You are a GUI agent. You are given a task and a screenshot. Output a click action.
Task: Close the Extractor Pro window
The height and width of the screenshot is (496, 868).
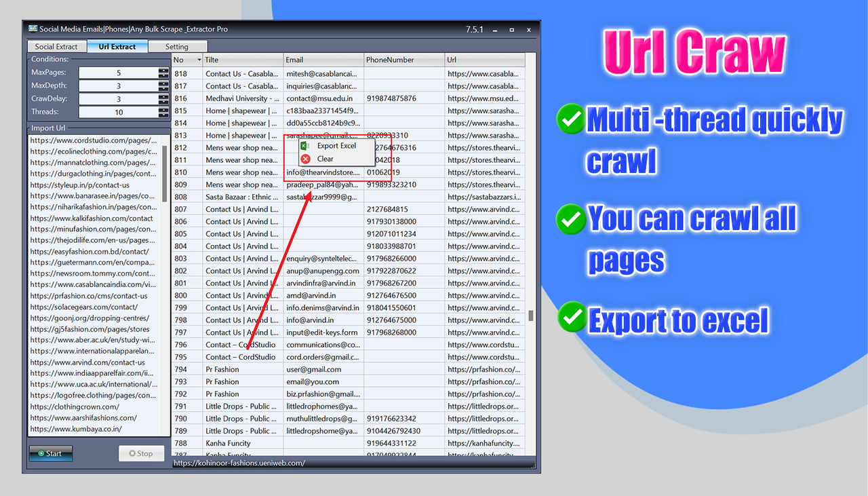coord(529,29)
